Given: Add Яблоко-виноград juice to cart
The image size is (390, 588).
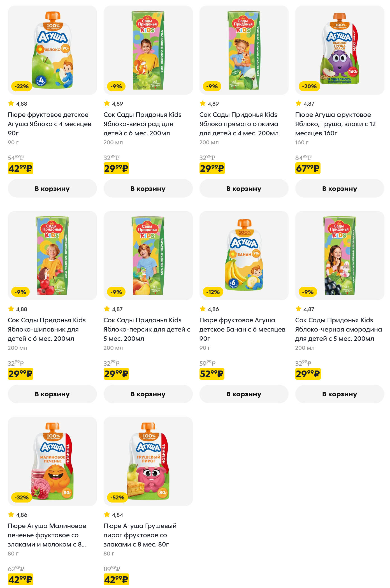Looking at the screenshot, I should [148, 189].
